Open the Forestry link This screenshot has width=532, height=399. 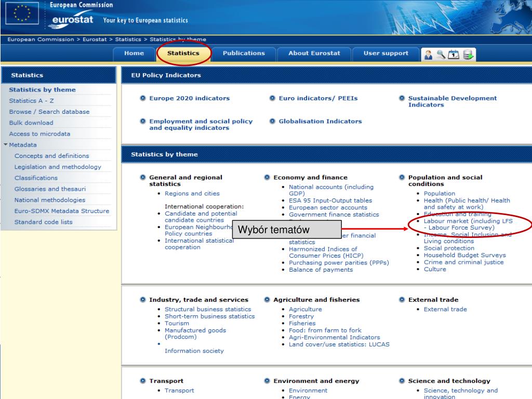[301, 316]
